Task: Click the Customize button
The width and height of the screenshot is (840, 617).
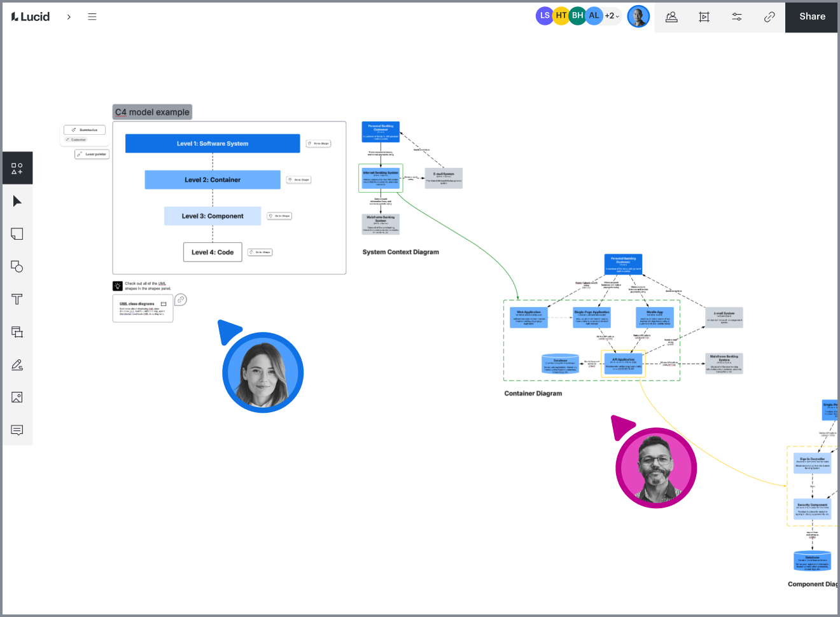Action: pyautogui.click(x=76, y=139)
